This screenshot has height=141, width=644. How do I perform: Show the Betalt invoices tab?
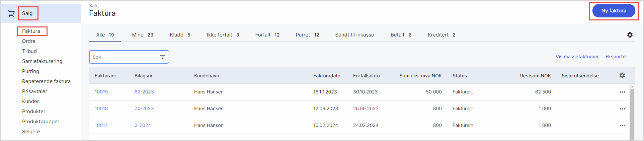(x=401, y=35)
